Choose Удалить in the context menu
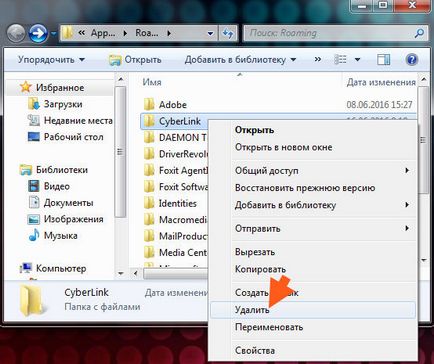The height and width of the screenshot is (364, 434). (313, 310)
